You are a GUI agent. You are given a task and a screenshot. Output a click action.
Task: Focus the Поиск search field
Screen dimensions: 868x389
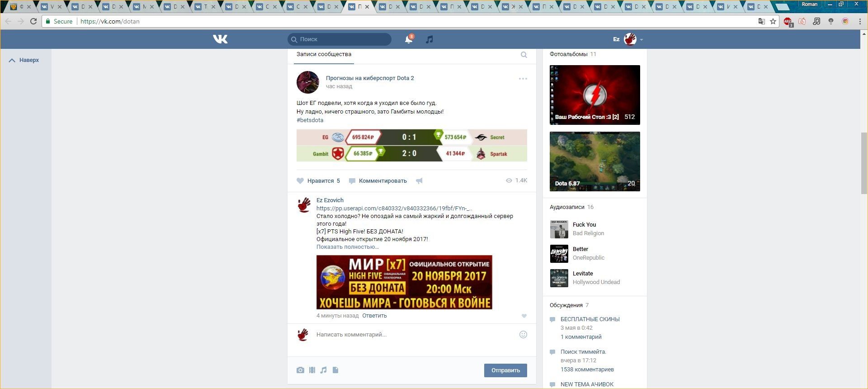pyautogui.click(x=340, y=39)
